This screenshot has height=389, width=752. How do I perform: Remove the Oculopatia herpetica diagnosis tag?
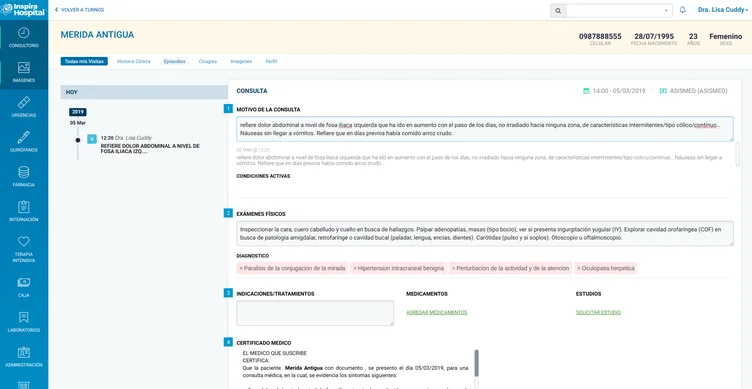pos(579,269)
